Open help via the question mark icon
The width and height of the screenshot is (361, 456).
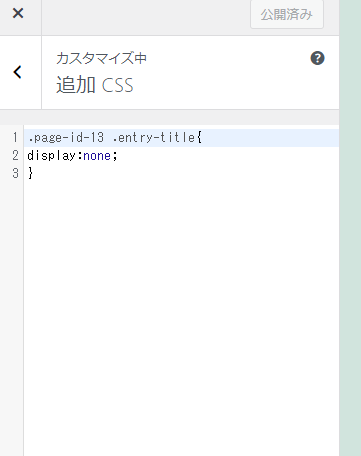click(317, 58)
